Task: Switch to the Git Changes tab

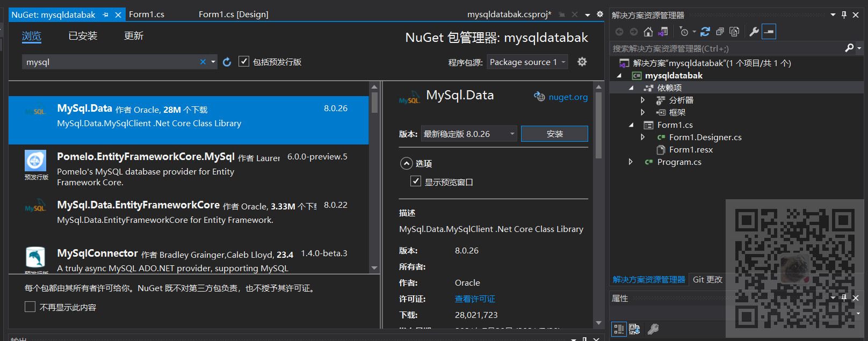Action: 707,279
